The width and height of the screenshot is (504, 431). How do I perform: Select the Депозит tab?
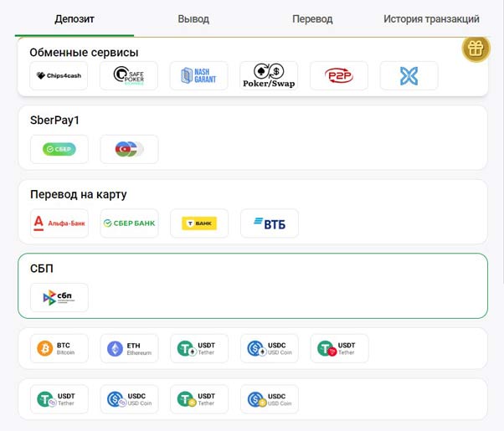(x=75, y=18)
